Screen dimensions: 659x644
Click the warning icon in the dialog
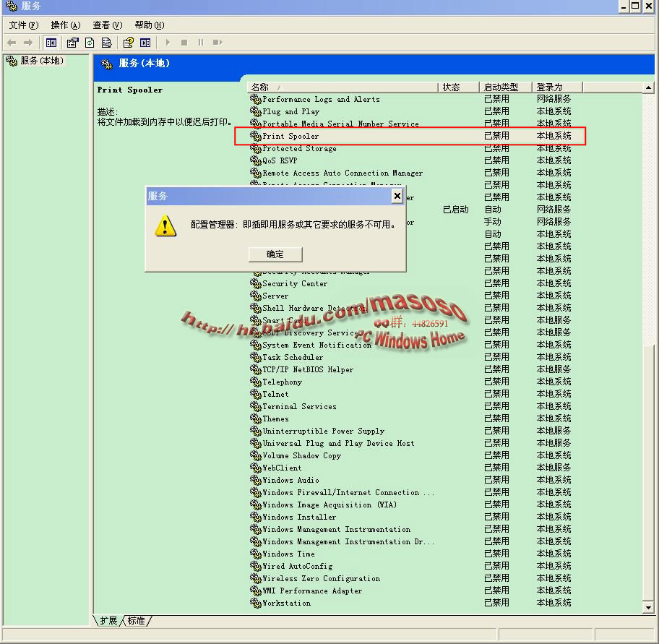(x=165, y=226)
